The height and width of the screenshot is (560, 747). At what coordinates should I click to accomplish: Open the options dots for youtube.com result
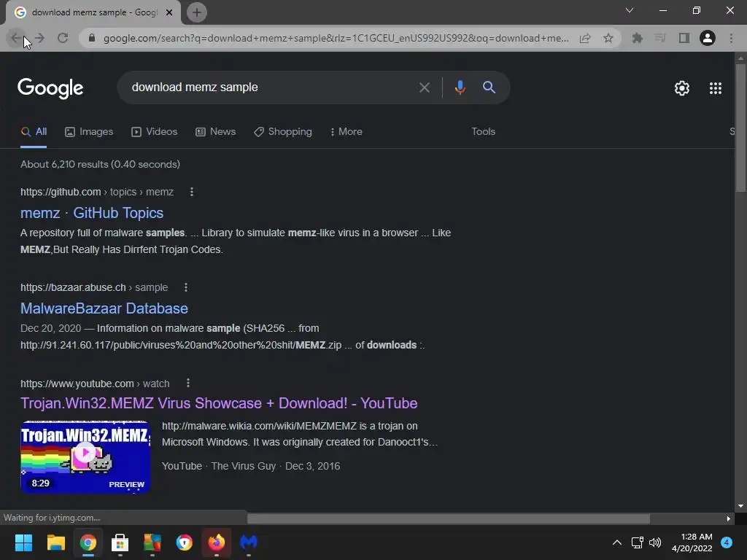pyautogui.click(x=188, y=384)
